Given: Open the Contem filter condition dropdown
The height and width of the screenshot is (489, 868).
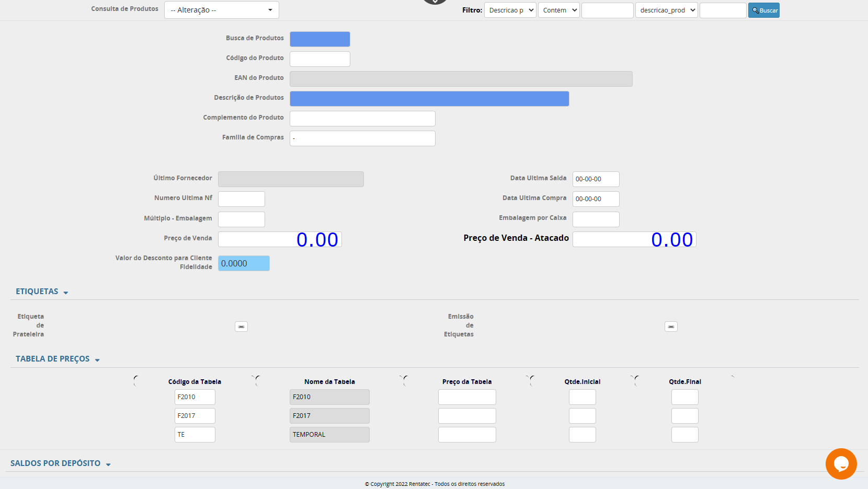Looking at the screenshot, I should click(558, 10).
